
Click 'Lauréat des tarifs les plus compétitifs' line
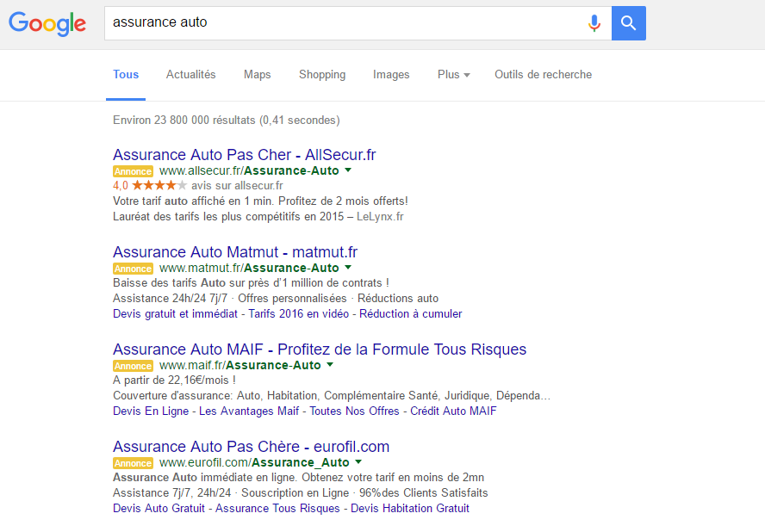pos(258,217)
